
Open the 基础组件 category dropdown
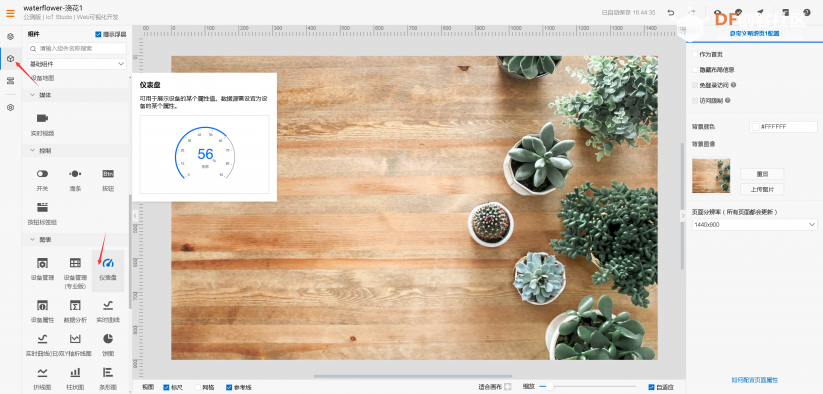pos(77,64)
